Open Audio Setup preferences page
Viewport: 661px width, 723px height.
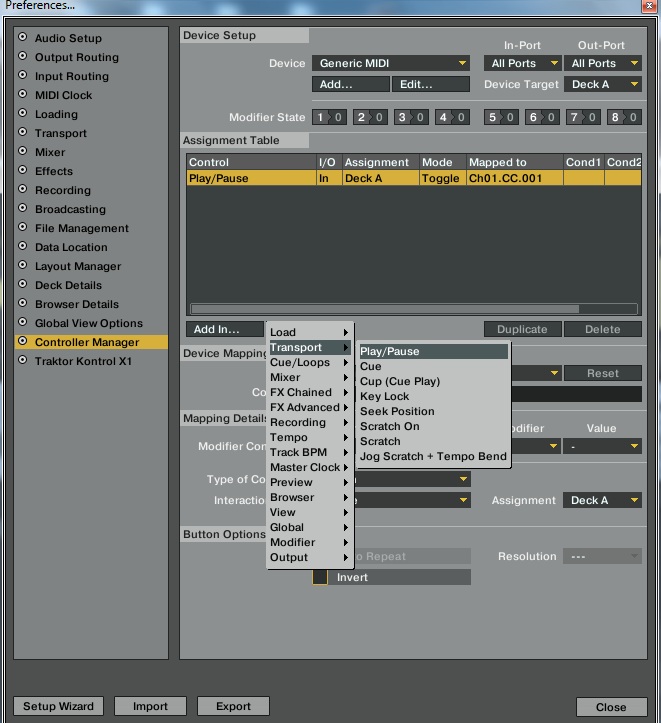click(x=68, y=38)
